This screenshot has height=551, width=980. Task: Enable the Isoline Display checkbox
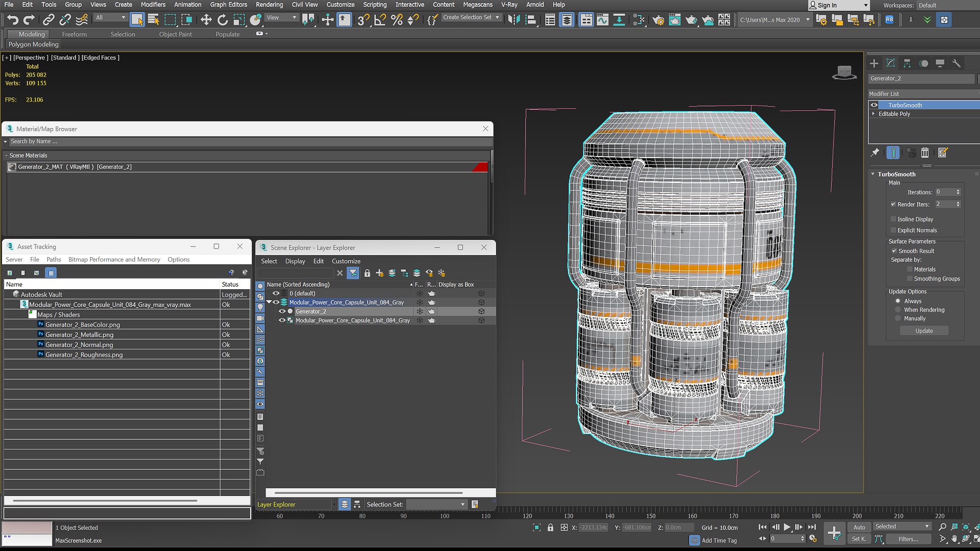click(x=893, y=219)
